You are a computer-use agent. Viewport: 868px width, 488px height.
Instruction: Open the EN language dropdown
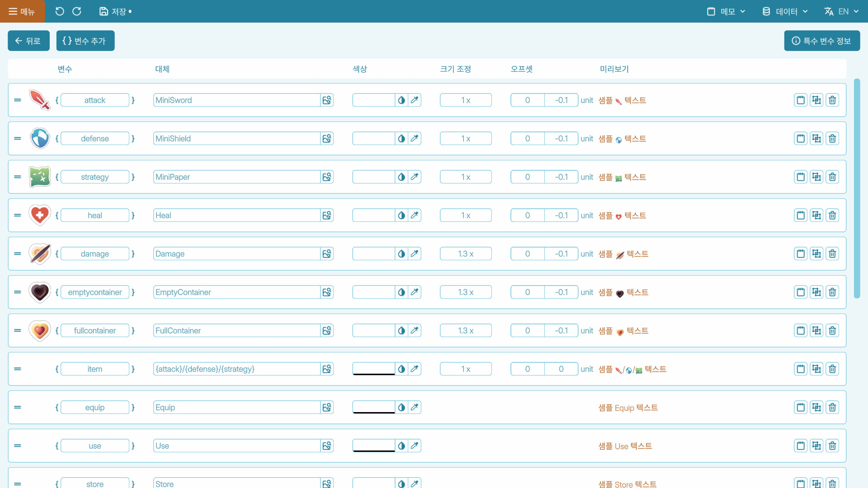(841, 11)
